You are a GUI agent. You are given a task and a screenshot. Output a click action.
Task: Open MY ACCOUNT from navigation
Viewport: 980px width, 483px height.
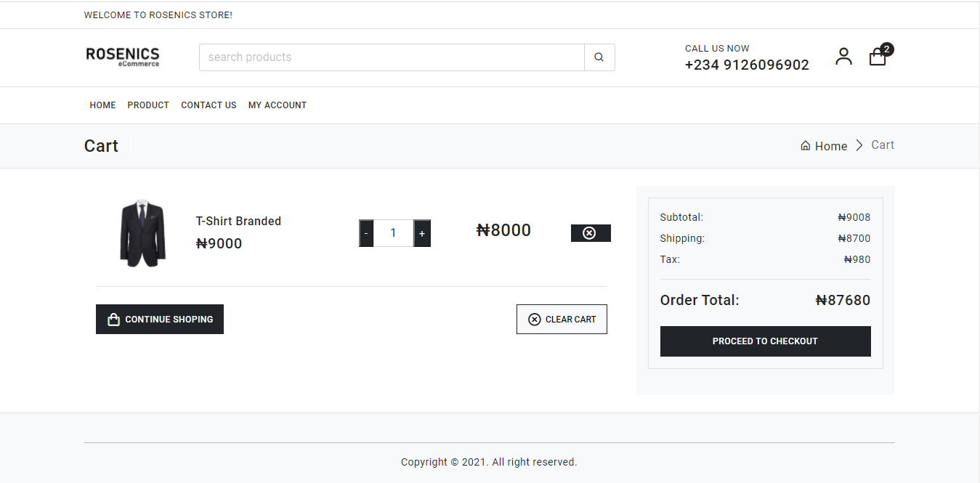[278, 105]
